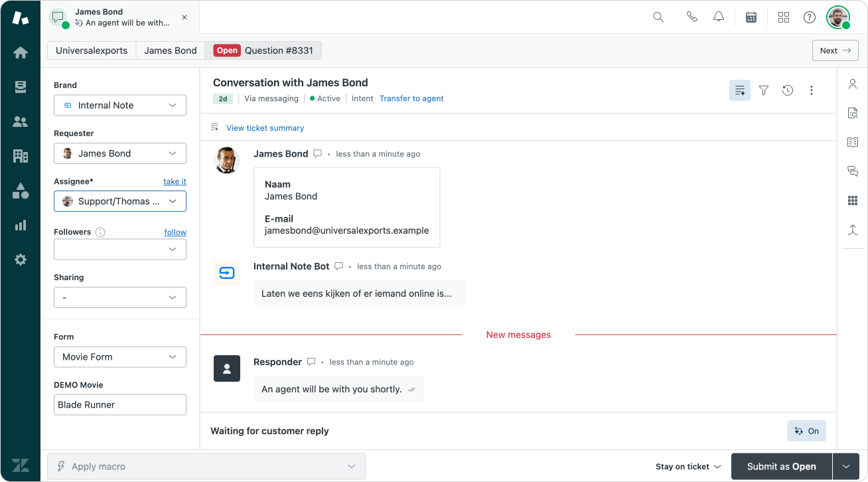Select Open Question #8331 tab
This screenshot has width=868, height=482.
263,50
